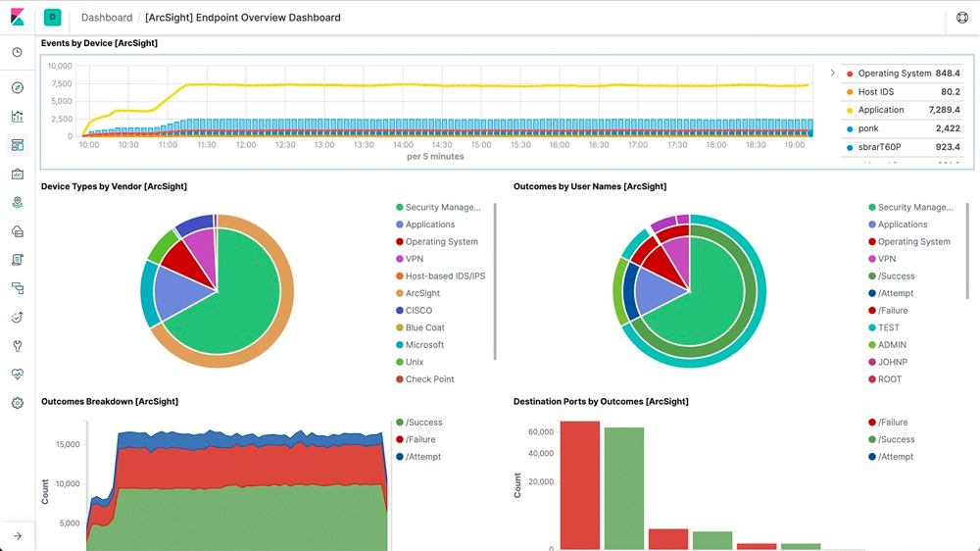Select /Attempt in Destination Ports legend
The height and width of the screenshot is (551, 980).
tap(891, 457)
